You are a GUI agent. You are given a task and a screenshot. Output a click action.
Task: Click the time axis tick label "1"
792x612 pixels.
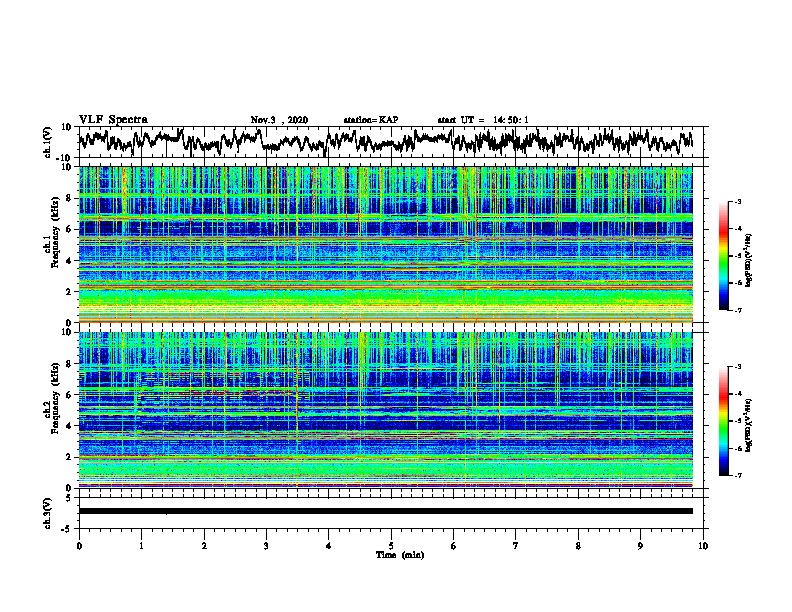point(141,546)
